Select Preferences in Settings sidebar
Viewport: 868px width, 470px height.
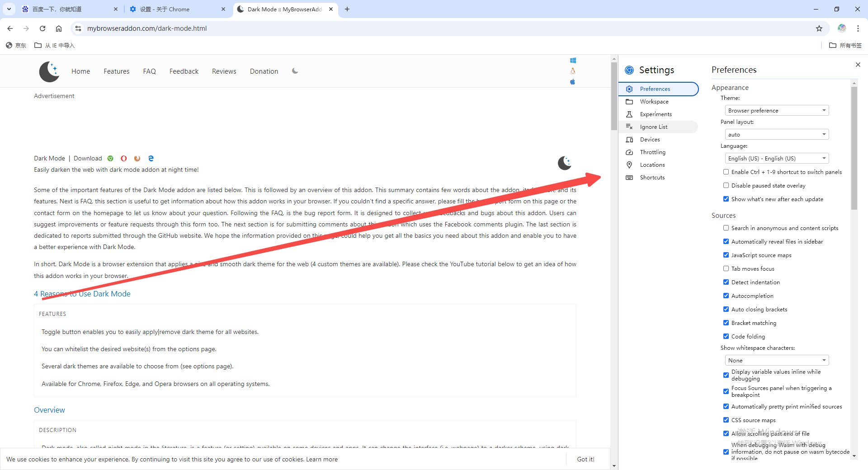pyautogui.click(x=658, y=89)
